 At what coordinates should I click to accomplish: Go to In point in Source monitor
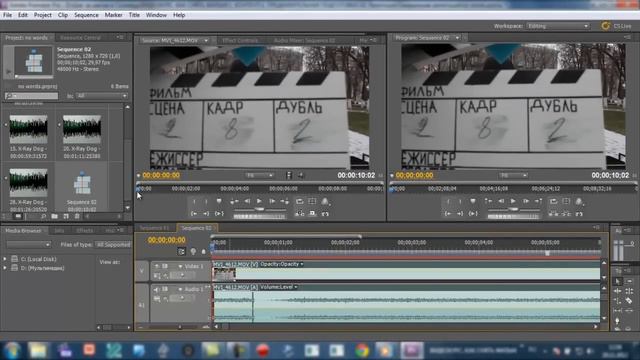[x=194, y=213]
